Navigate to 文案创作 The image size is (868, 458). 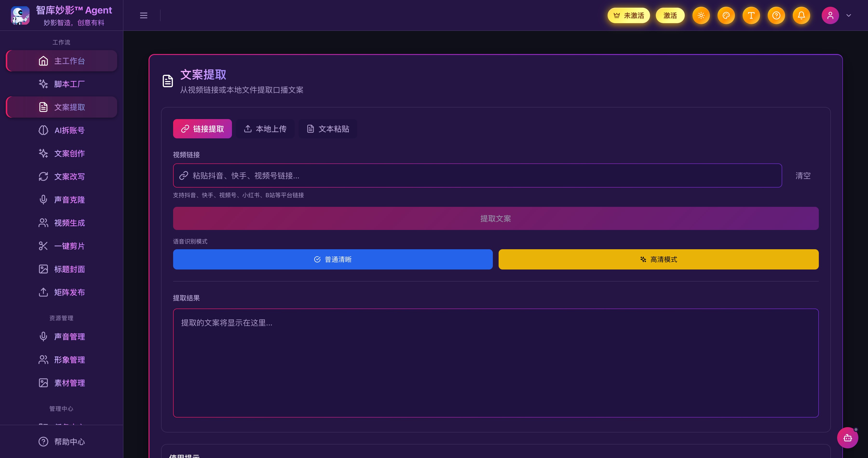tap(62, 154)
